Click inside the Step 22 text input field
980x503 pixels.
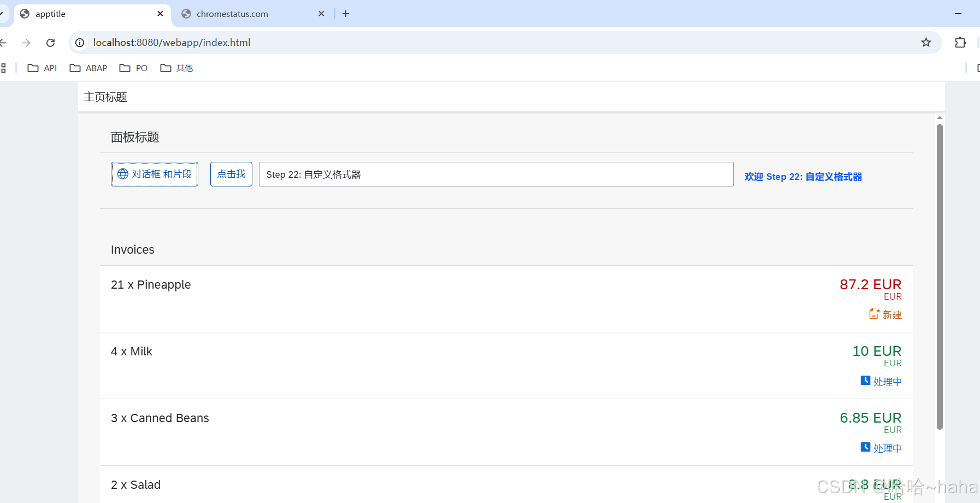tap(495, 174)
